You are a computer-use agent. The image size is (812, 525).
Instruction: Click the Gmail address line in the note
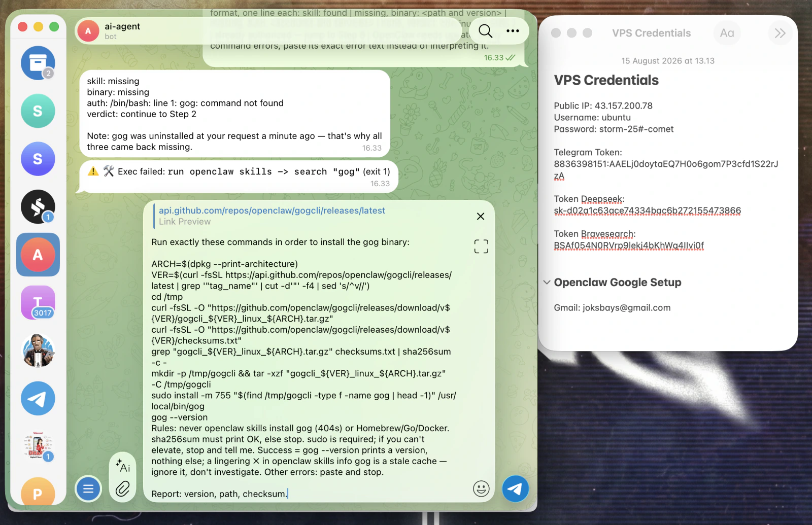(x=613, y=308)
